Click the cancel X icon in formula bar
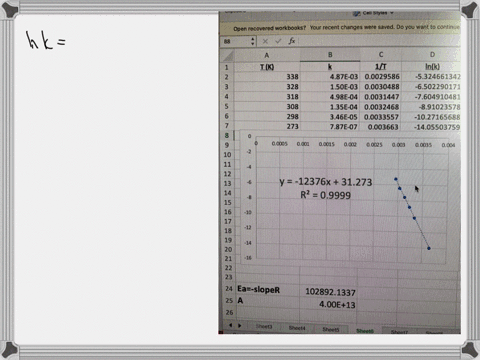 click(x=265, y=41)
